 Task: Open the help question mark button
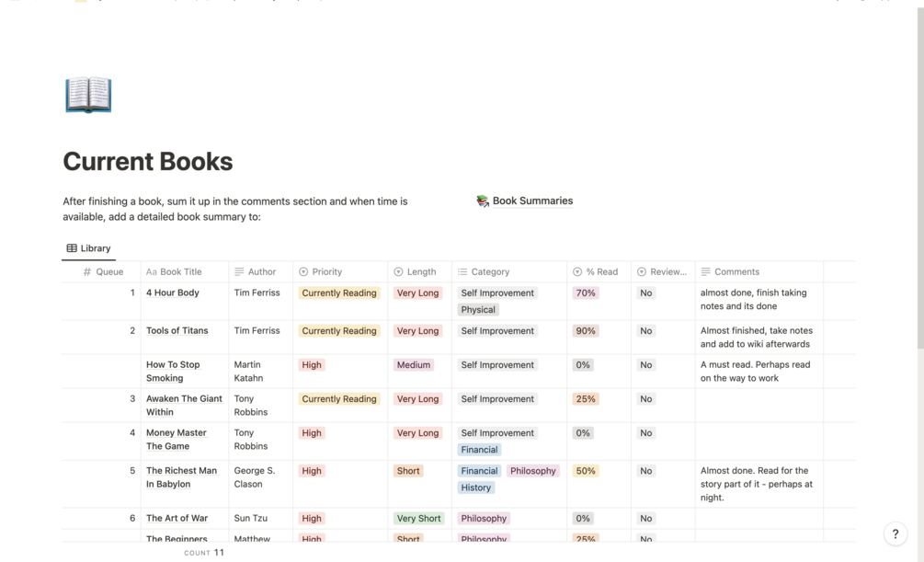[895, 533]
